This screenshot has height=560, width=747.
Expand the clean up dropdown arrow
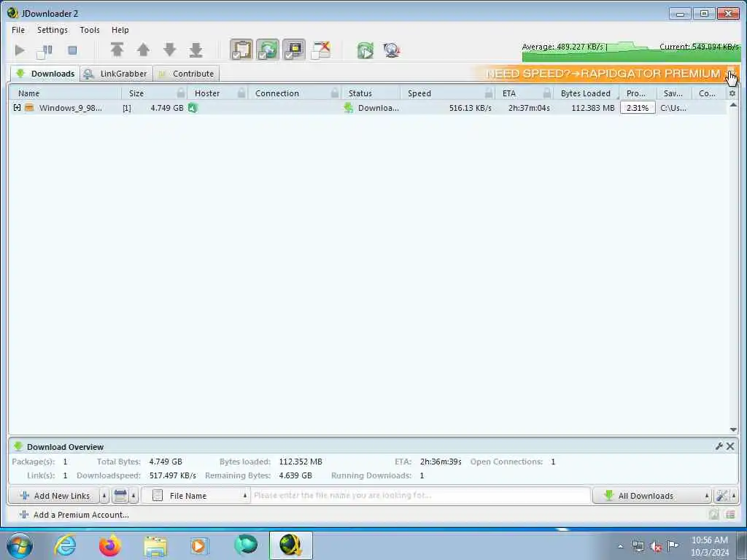click(133, 496)
